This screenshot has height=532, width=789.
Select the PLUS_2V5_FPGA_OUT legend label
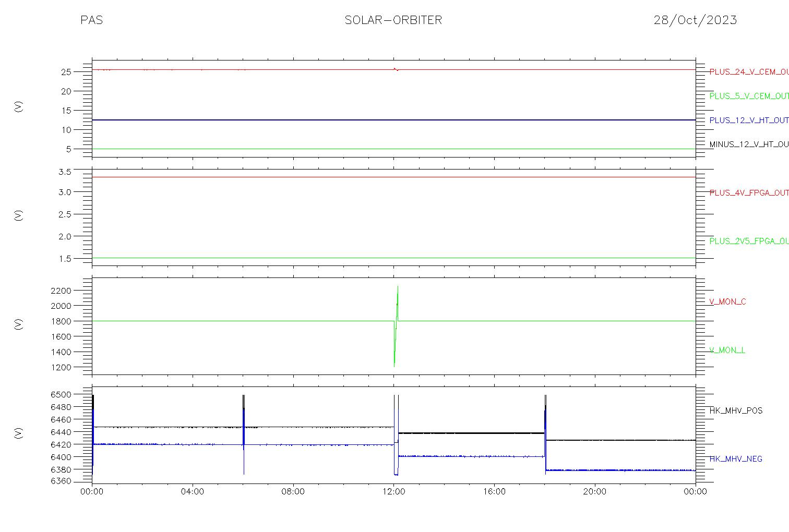(749, 241)
